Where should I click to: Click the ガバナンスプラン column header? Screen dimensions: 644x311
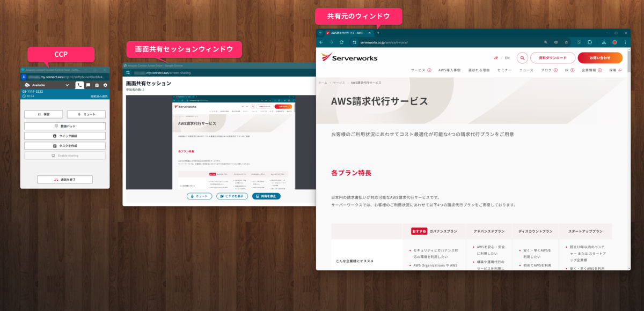pyautogui.click(x=435, y=231)
